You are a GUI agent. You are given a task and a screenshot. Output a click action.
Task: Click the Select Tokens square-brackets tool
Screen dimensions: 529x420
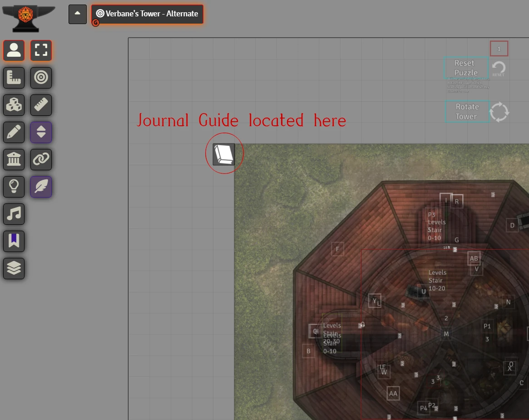pos(41,50)
